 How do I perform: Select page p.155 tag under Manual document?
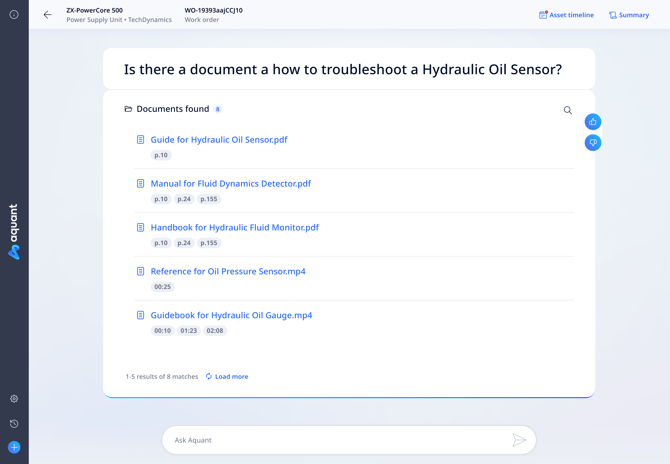[x=208, y=199]
